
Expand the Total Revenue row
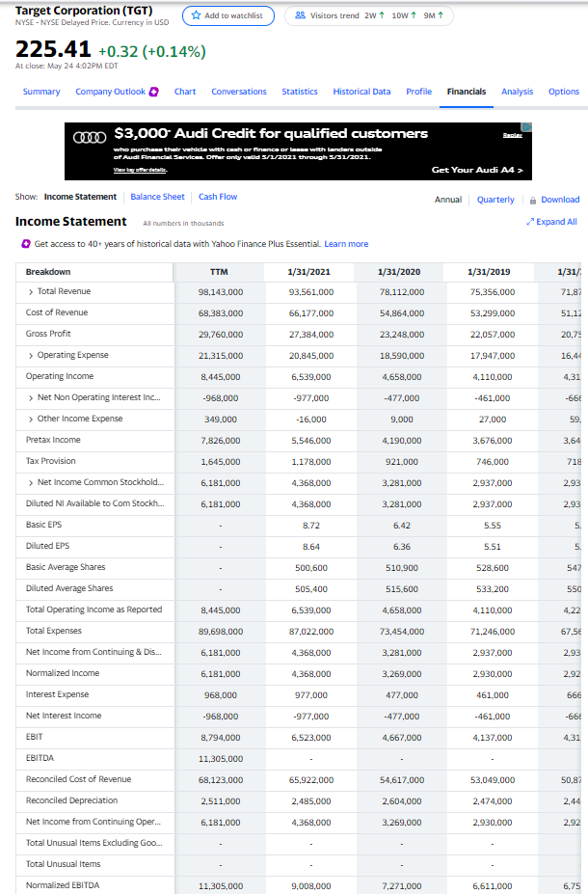click(x=31, y=292)
